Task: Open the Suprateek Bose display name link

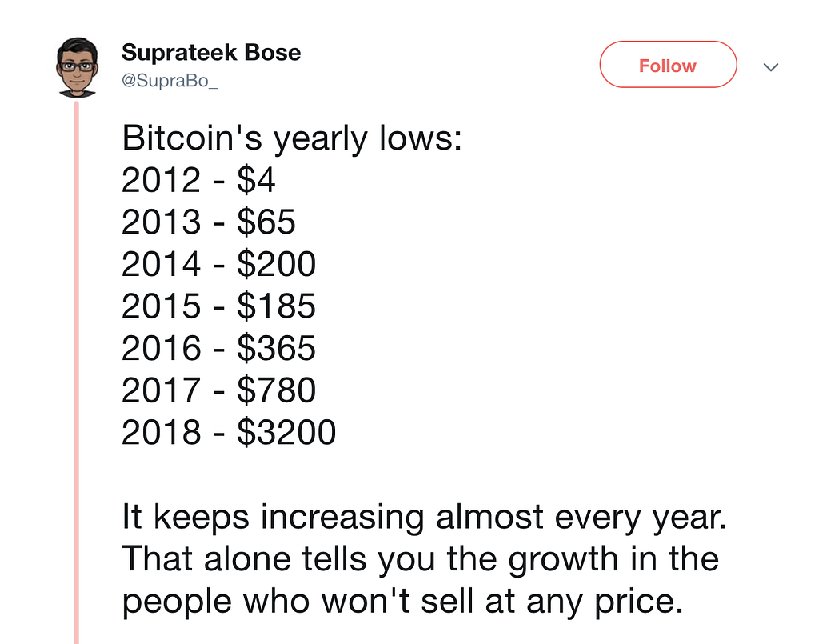Action: [x=211, y=54]
